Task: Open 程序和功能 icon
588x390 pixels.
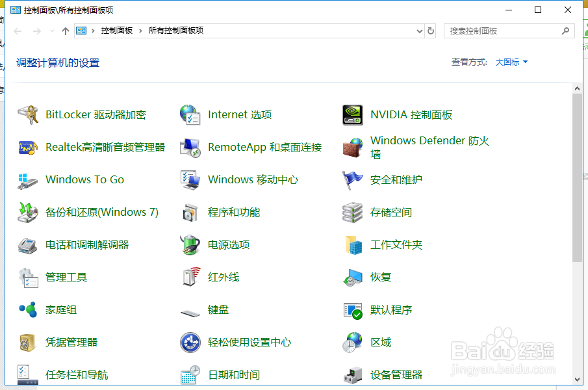Action: pos(190,213)
